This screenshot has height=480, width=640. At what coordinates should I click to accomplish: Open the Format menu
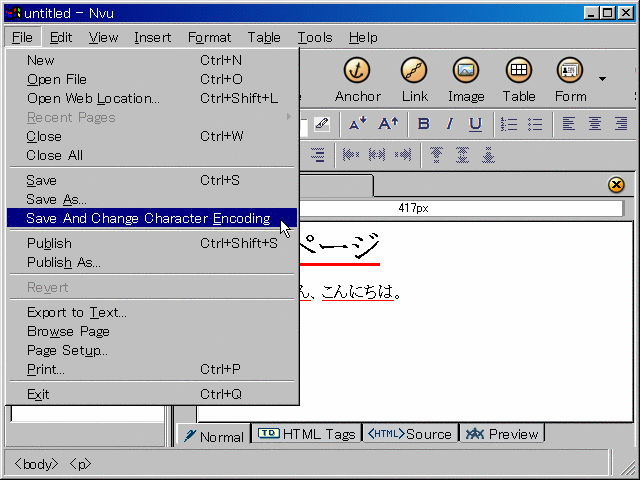pos(209,38)
